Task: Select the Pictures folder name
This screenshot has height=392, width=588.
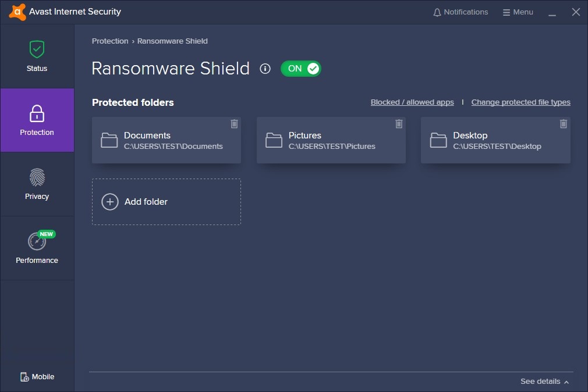Action: click(x=304, y=136)
